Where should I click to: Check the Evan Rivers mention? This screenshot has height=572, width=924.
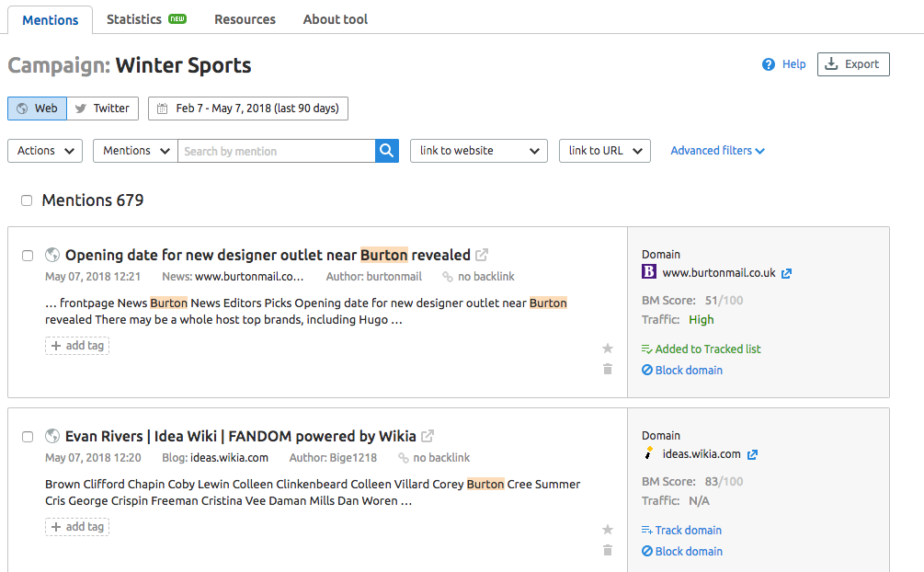28,437
